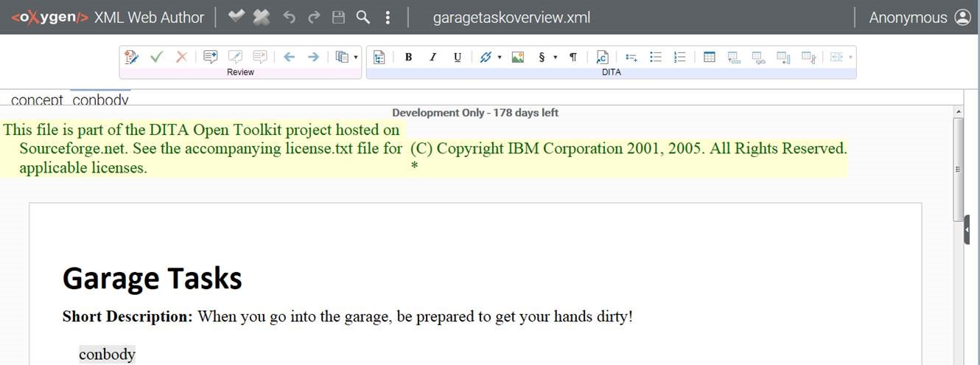Insert an image via the picture icon
This screenshot has height=365, width=980.
pyautogui.click(x=518, y=57)
